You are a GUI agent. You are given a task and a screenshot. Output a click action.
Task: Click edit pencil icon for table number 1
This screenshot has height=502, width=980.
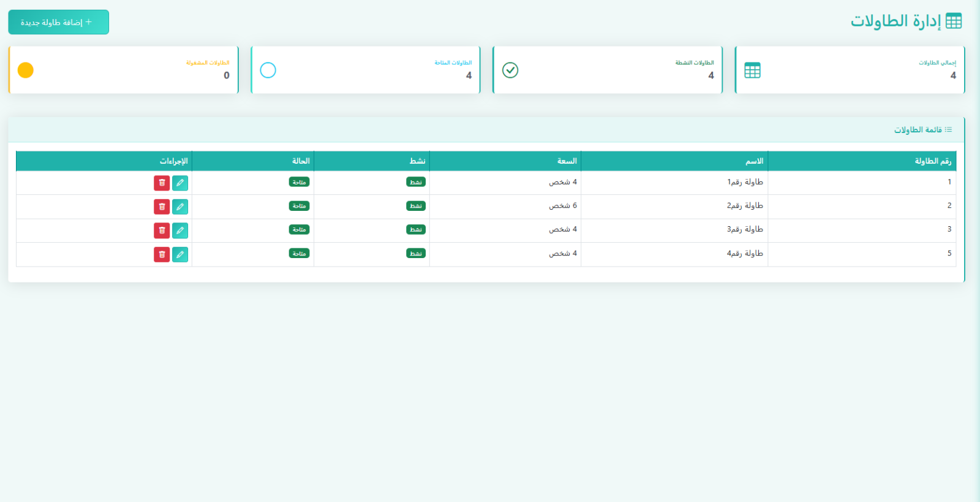pyautogui.click(x=180, y=183)
